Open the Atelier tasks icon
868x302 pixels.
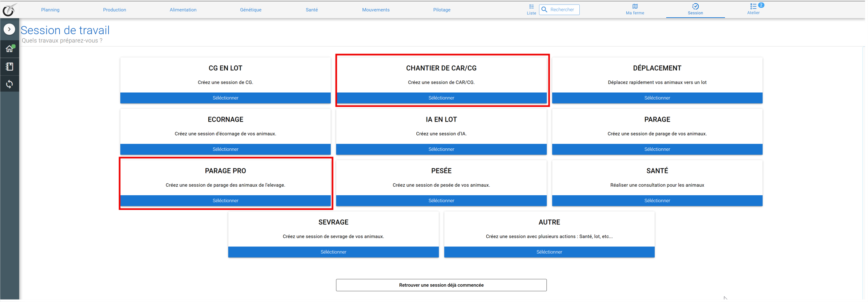(x=754, y=9)
